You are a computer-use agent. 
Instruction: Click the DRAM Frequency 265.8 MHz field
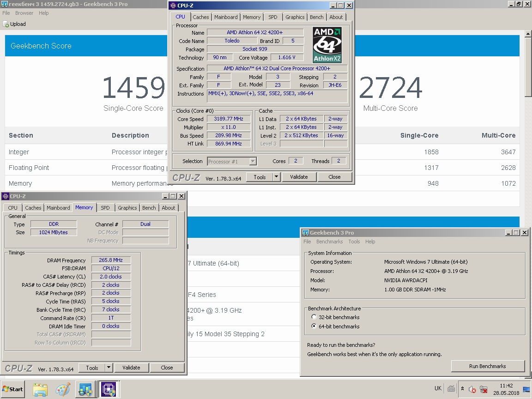[111, 260]
